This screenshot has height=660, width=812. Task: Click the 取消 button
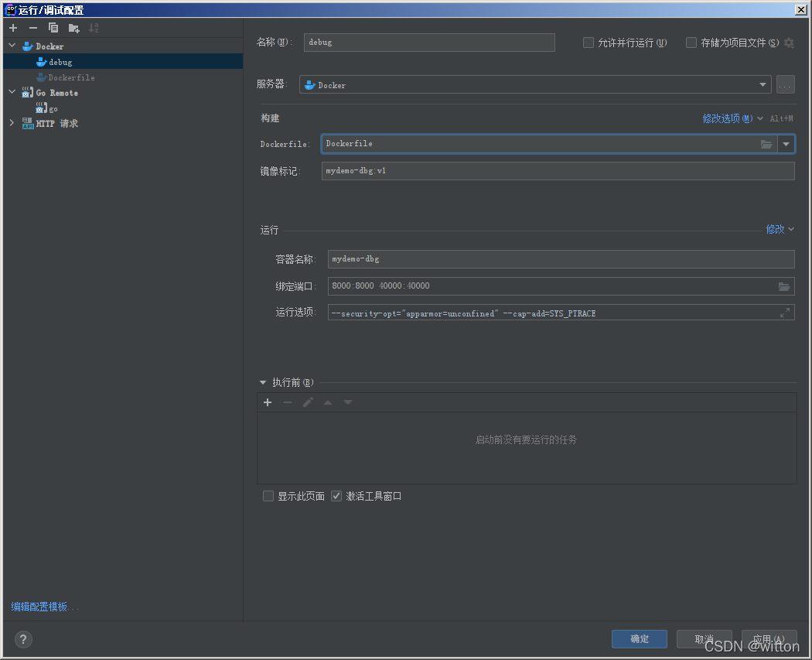coord(705,639)
